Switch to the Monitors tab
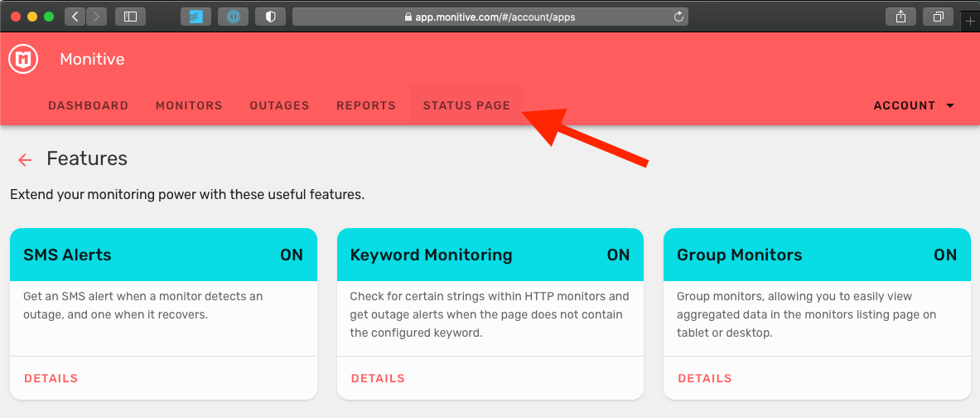The height and width of the screenshot is (418, 980). pos(189,106)
